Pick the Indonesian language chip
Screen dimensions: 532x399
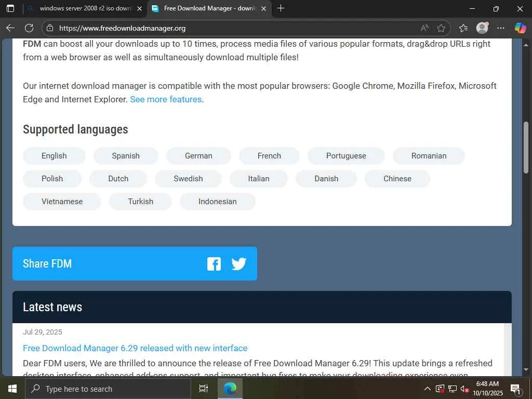click(x=218, y=202)
